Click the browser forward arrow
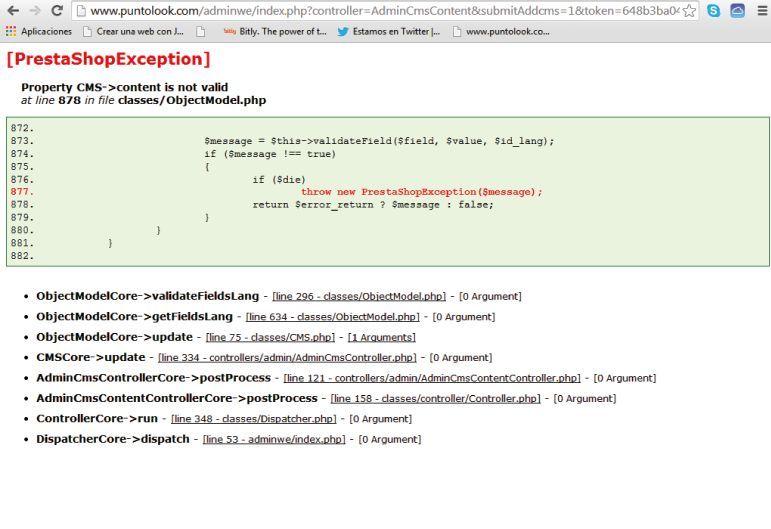The width and height of the screenshot is (771, 529). click(x=35, y=10)
